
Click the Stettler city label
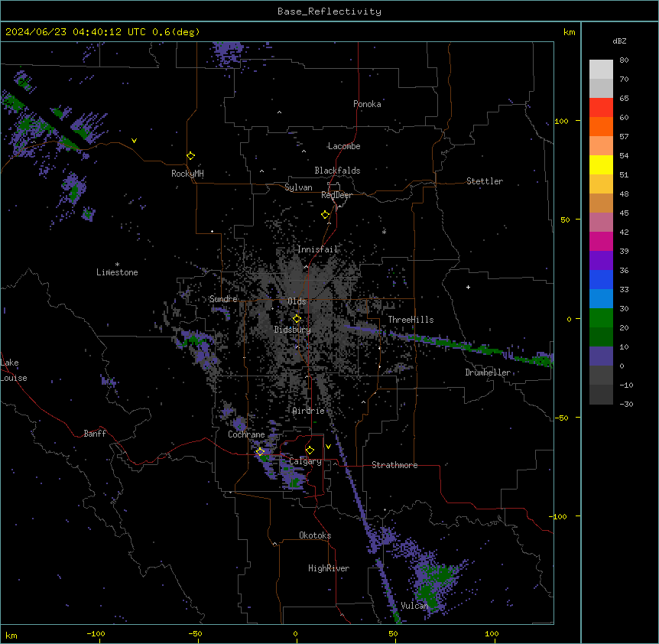(x=484, y=181)
